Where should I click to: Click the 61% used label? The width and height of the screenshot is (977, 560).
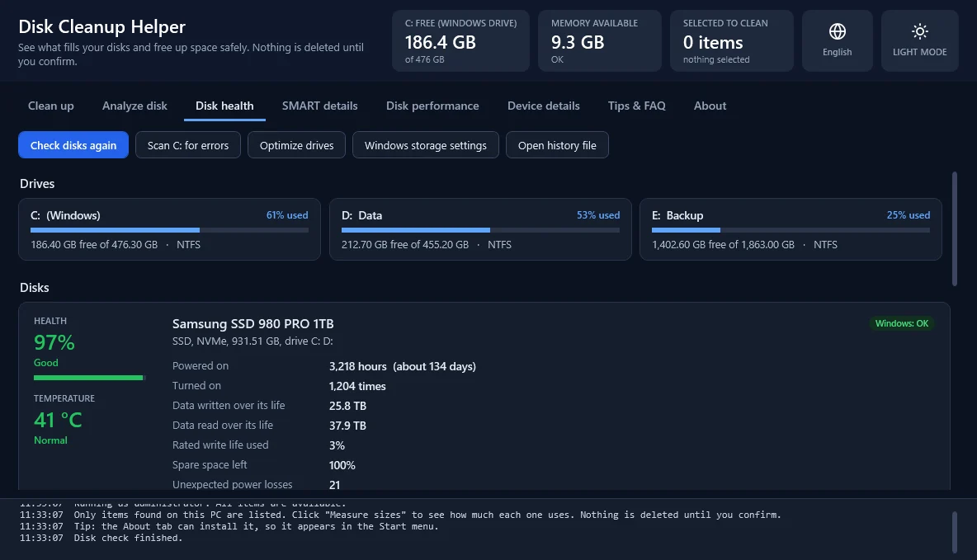coord(287,215)
